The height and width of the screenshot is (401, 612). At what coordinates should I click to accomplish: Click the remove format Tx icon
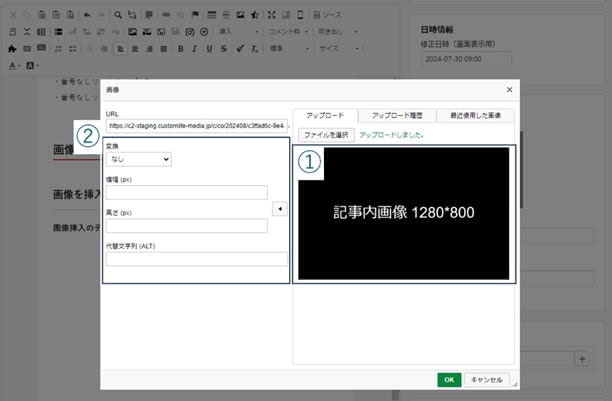click(x=254, y=48)
